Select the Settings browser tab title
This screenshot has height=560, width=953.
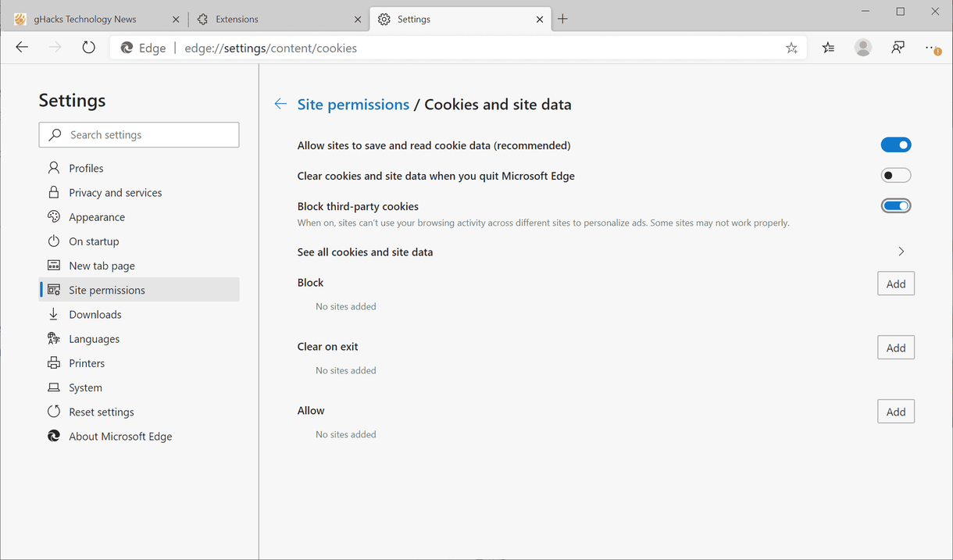click(414, 19)
